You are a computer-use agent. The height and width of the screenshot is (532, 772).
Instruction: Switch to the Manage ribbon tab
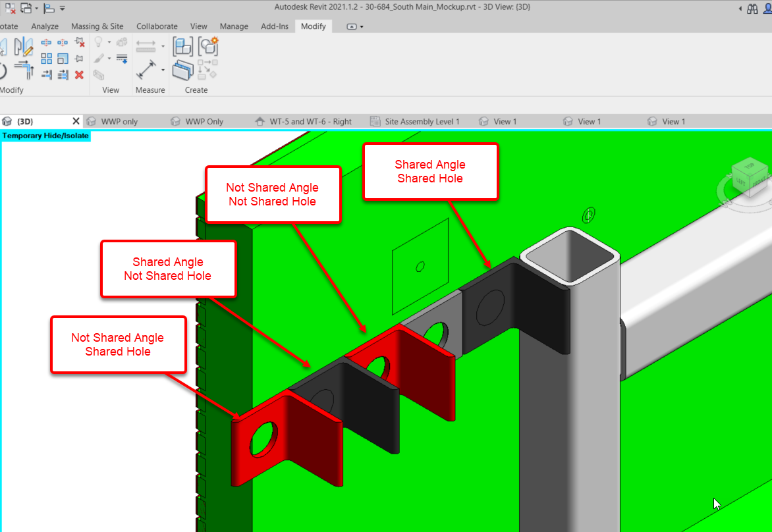click(x=234, y=26)
